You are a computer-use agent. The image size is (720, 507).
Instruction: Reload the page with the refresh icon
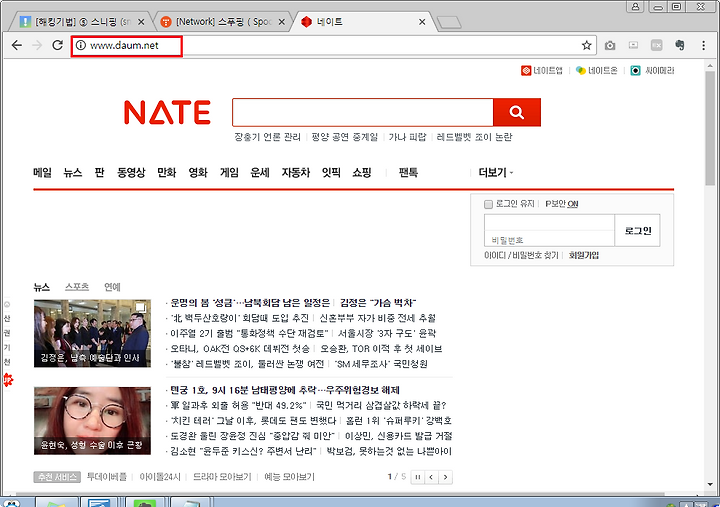click(x=57, y=45)
